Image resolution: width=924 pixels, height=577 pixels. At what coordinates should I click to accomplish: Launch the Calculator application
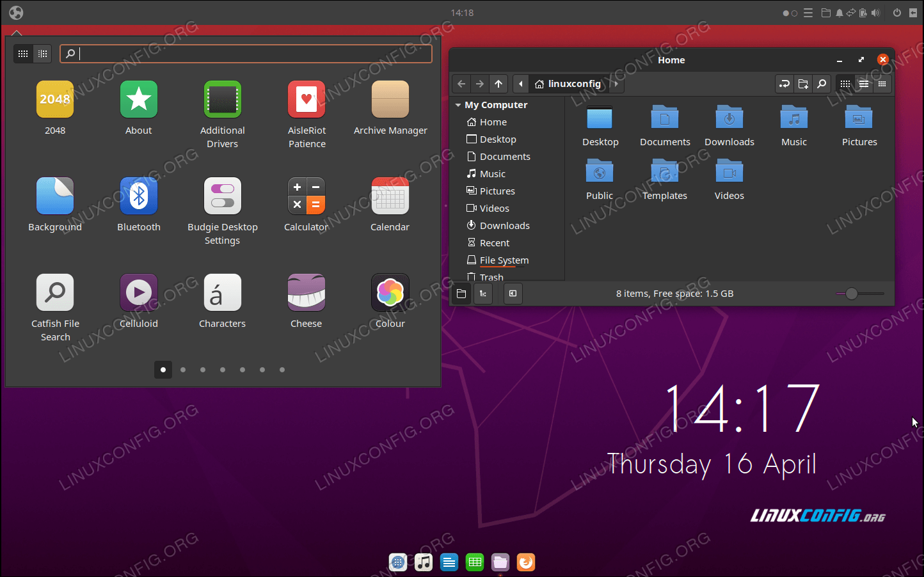click(x=306, y=196)
